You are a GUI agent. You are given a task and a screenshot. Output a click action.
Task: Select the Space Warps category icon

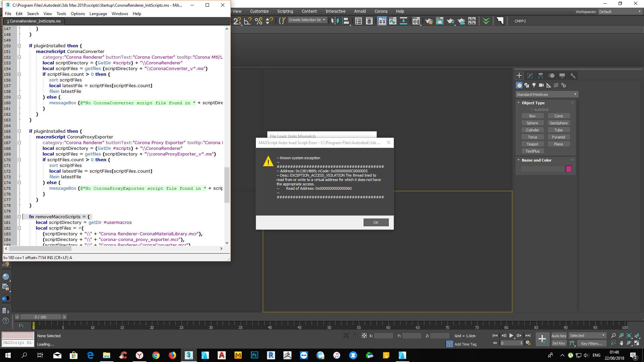(x=556, y=85)
